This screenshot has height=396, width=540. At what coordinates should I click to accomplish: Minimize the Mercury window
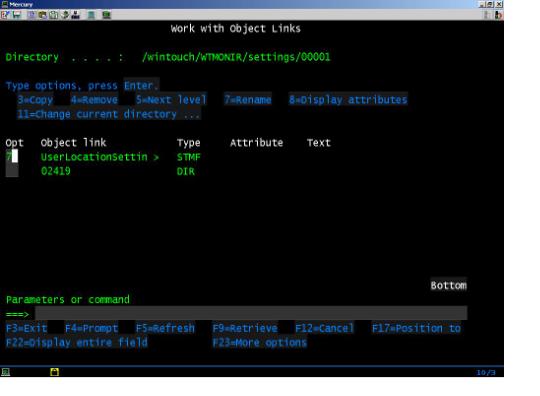pyautogui.click(x=482, y=4)
